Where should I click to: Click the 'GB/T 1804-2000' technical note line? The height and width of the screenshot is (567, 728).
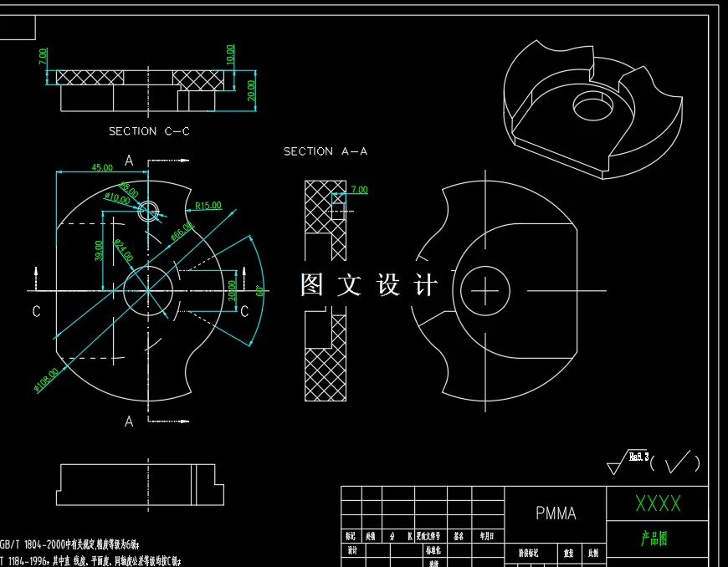[69, 544]
